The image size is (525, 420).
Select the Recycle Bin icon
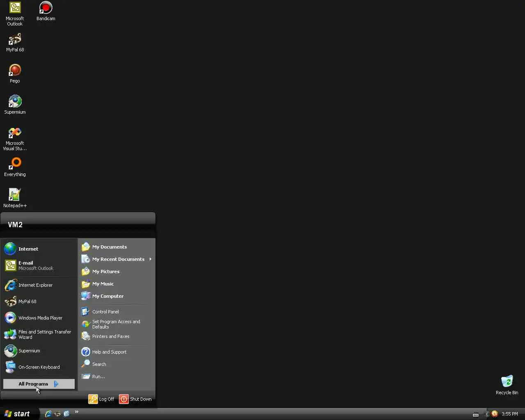507,385
